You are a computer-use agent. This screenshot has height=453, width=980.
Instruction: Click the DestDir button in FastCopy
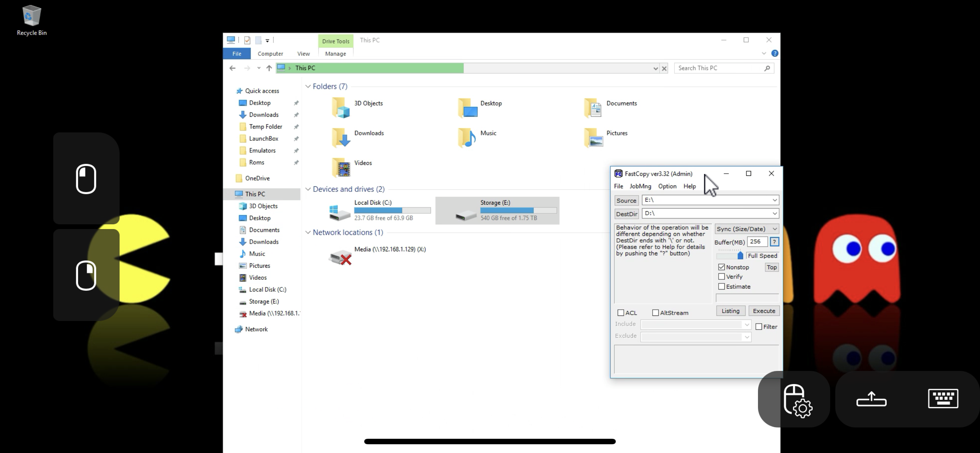tap(626, 214)
